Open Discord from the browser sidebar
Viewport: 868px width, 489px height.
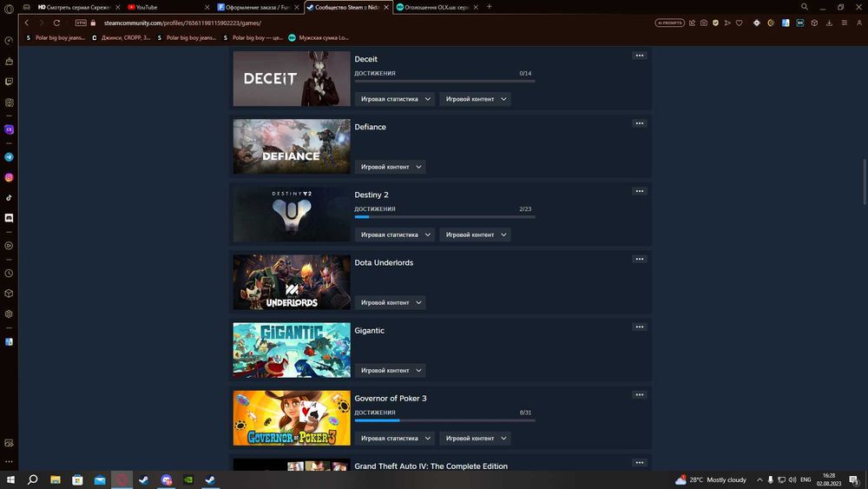click(9, 218)
